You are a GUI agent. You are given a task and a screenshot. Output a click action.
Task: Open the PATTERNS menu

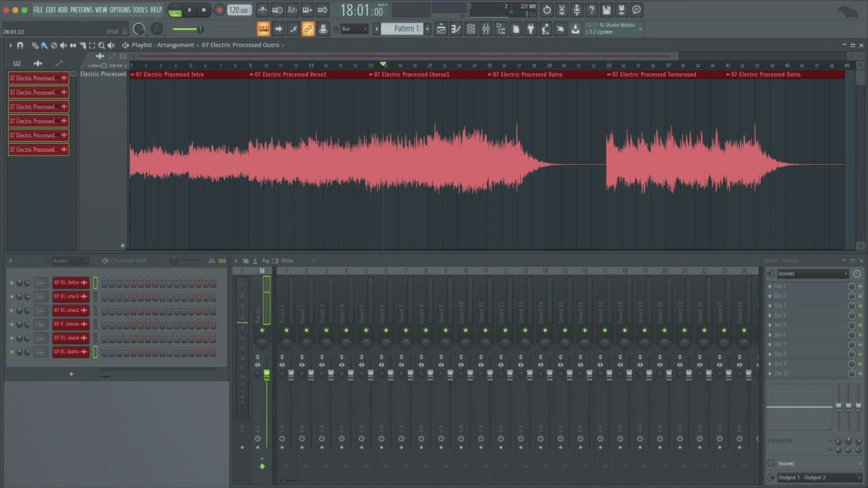pyautogui.click(x=81, y=10)
